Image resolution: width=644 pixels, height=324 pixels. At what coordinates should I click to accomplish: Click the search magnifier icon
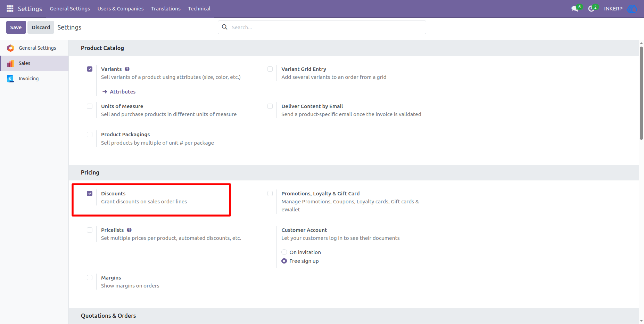point(225,27)
